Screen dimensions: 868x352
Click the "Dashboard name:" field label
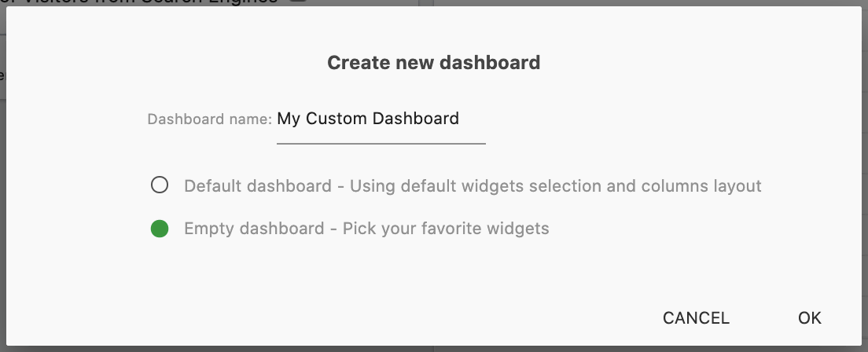pyautogui.click(x=209, y=119)
